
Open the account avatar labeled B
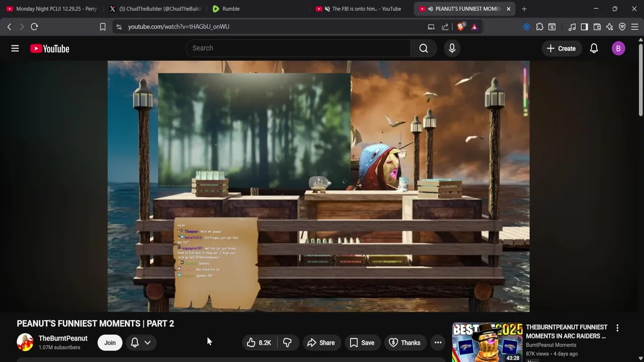(x=618, y=48)
